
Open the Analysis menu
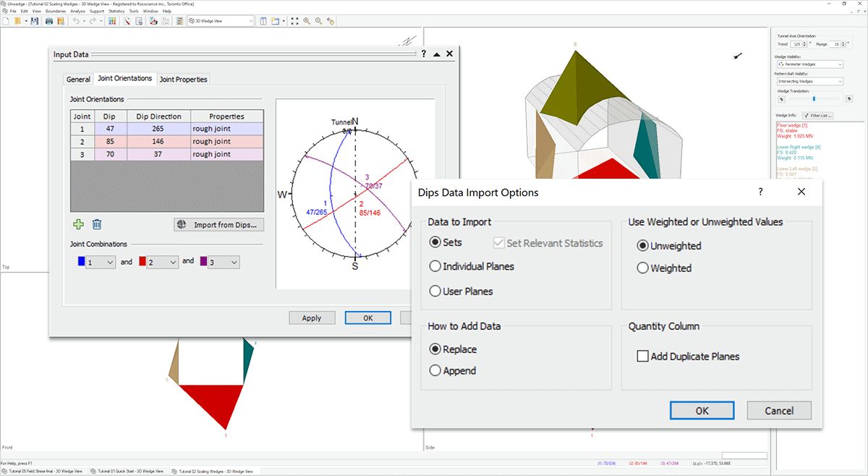[x=77, y=12]
